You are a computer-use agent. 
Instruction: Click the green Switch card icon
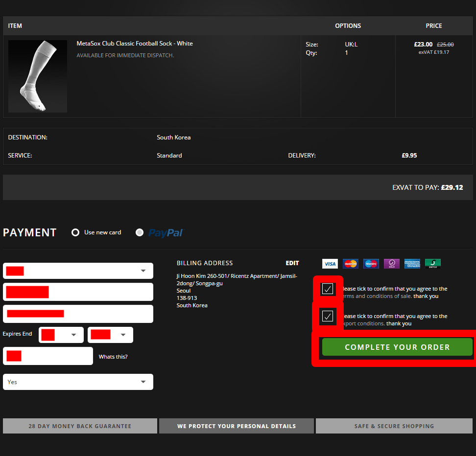(433, 264)
